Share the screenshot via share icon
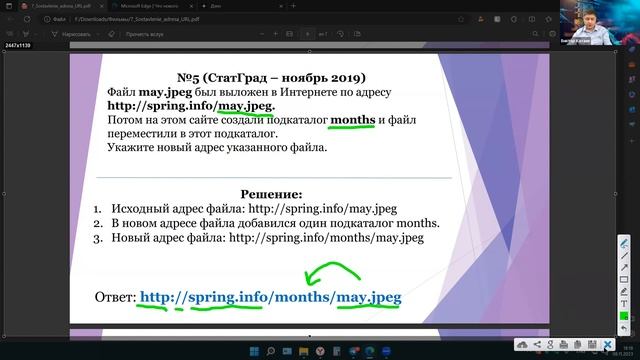 (x=537, y=345)
